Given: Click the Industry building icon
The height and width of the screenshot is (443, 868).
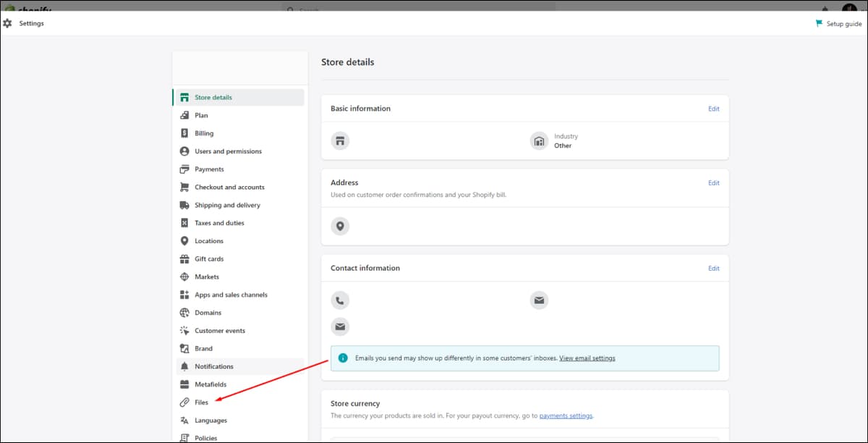Looking at the screenshot, I should click(x=539, y=140).
